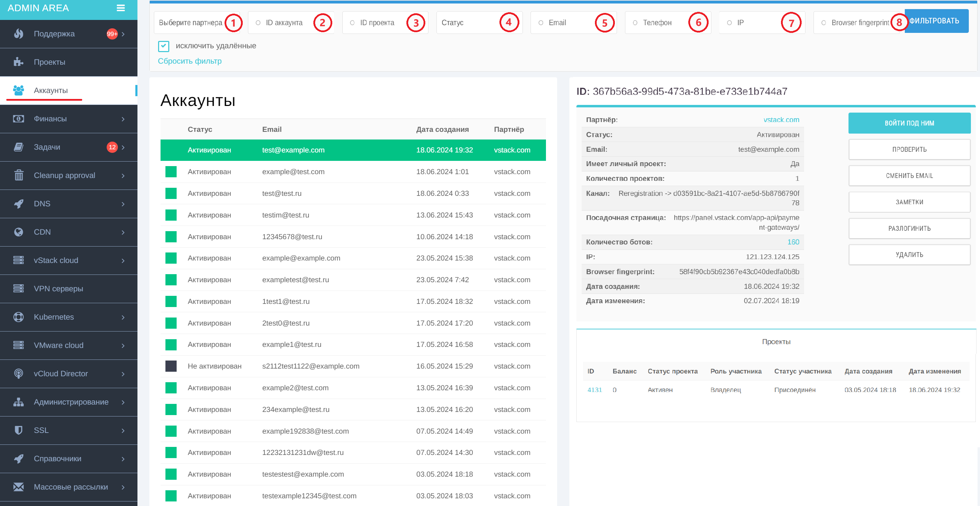
Task: Expand the Задачи submenu chevron
Action: pyautogui.click(x=123, y=147)
